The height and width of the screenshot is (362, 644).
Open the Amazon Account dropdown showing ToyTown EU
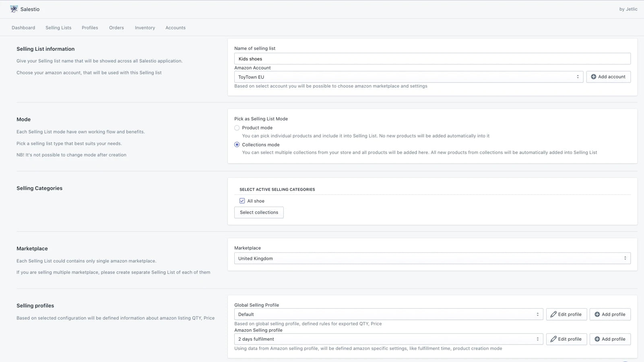pyautogui.click(x=408, y=76)
